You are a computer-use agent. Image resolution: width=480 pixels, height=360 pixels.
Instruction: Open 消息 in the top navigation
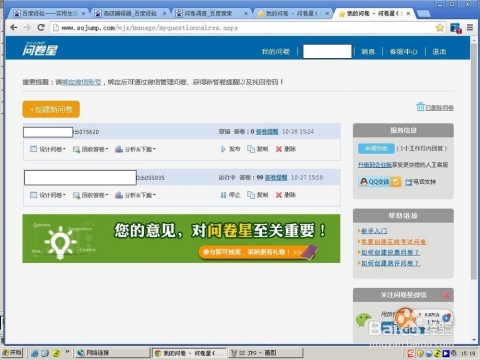[368, 52]
